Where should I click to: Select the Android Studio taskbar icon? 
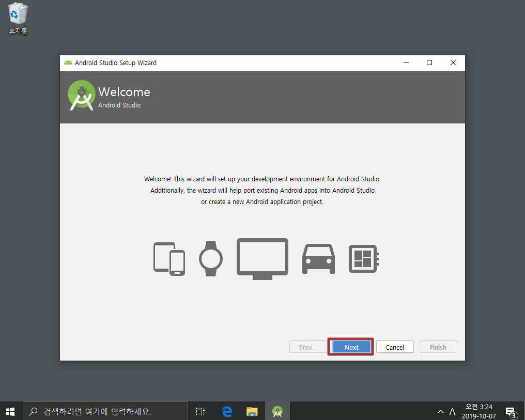click(277, 411)
